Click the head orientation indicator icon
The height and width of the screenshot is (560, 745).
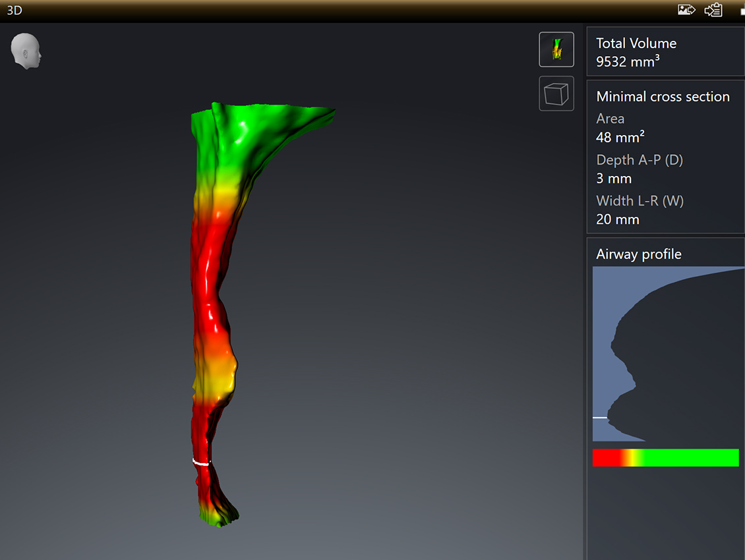click(26, 51)
